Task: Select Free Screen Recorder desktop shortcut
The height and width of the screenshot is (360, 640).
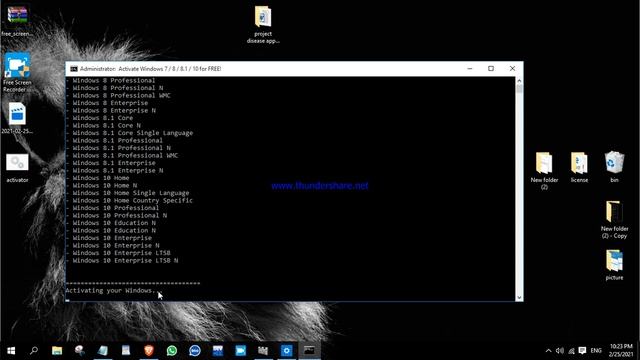Action: coord(17,72)
